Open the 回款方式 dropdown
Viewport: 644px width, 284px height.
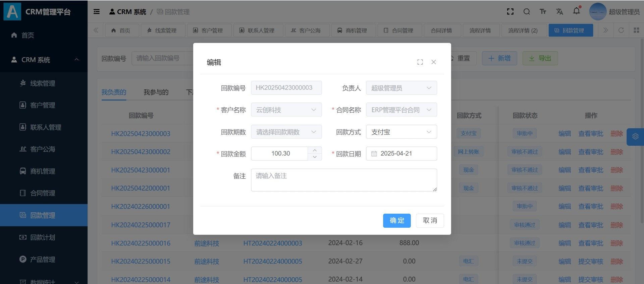(x=401, y=132)
